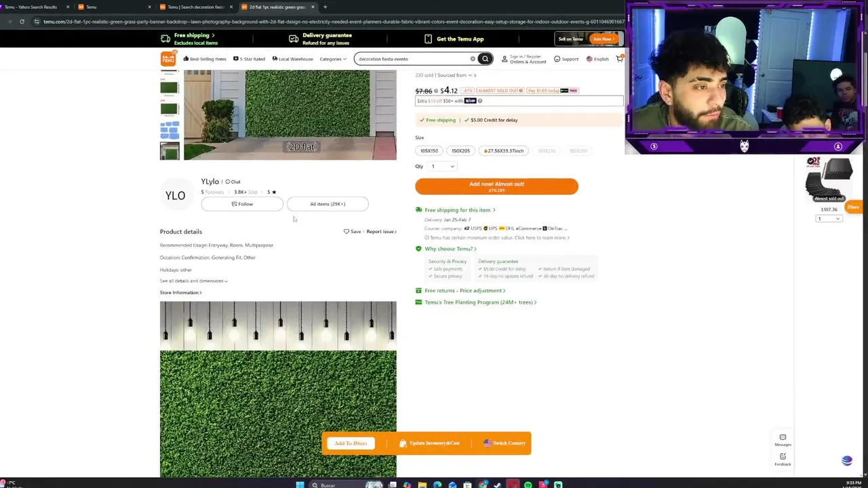868x488 pixels.
Task: Reload the page with the browser refresh icon
Action: coord(22,22)
